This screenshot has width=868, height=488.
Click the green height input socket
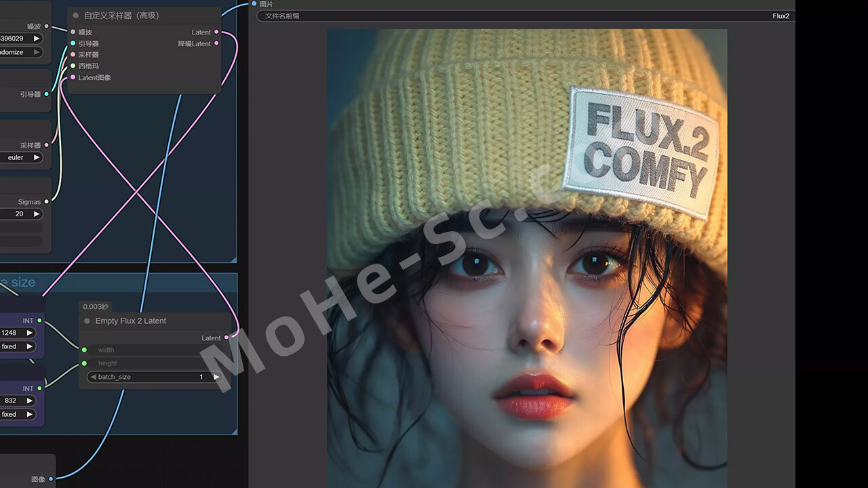(84, 363)
